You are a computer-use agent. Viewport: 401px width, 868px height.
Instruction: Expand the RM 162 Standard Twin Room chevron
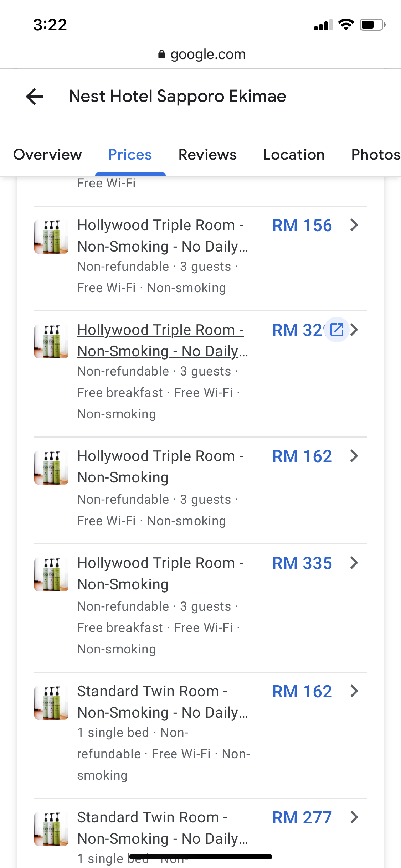click(354, 691)
